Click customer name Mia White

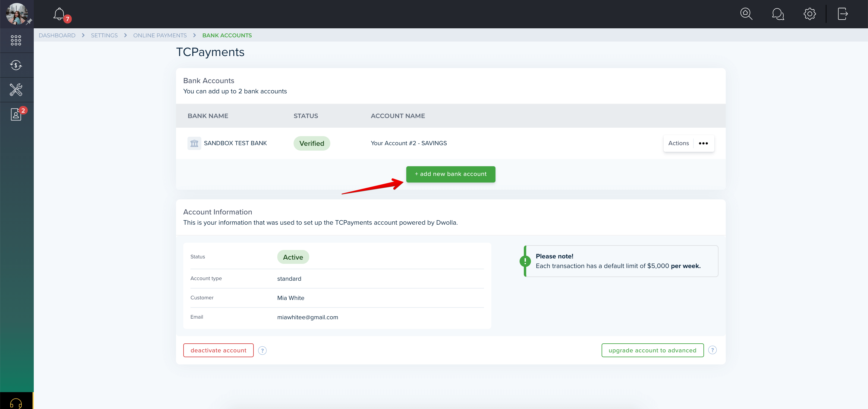[x=291, y=298]
